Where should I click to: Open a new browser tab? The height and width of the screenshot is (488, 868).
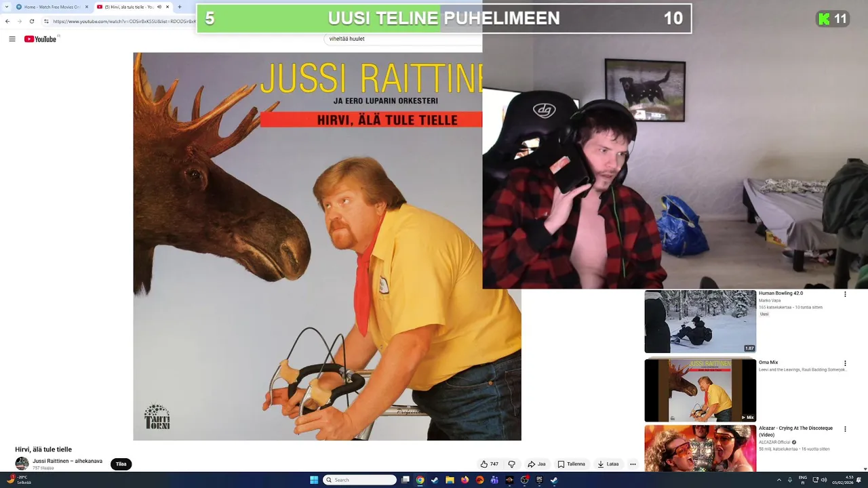point(179,7)
